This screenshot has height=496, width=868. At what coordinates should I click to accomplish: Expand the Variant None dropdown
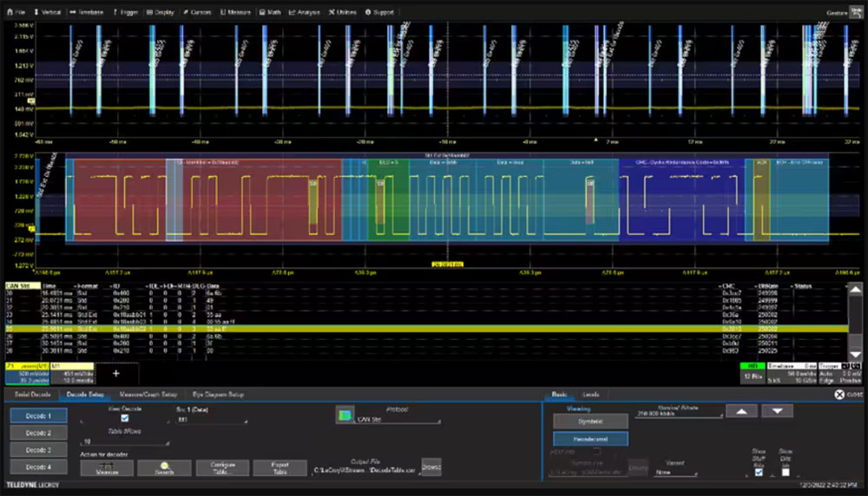coord(675,473)
